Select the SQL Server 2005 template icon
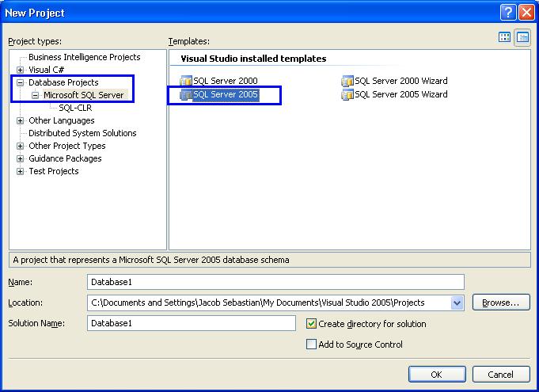Screen dimensions: 539x392 tap(187, 95)
